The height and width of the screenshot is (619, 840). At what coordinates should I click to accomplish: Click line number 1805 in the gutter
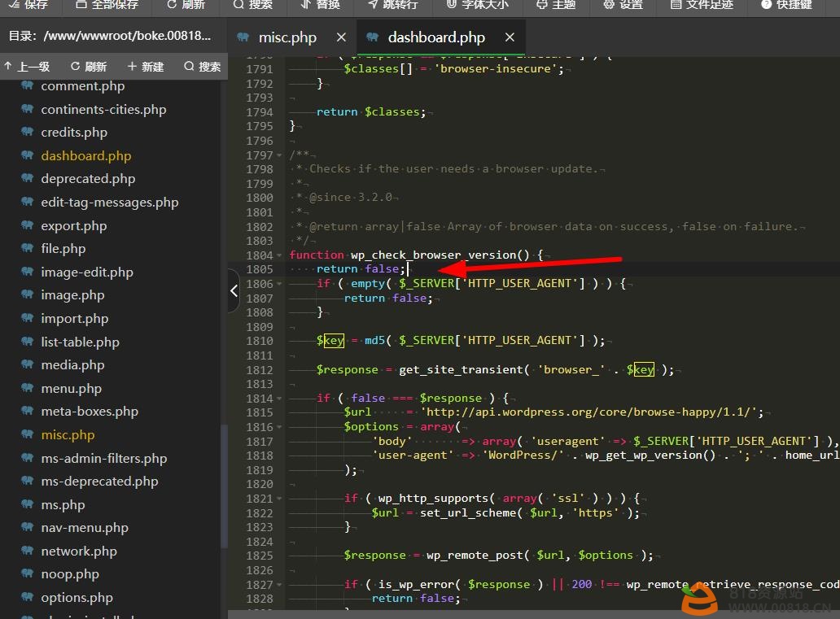260,269
